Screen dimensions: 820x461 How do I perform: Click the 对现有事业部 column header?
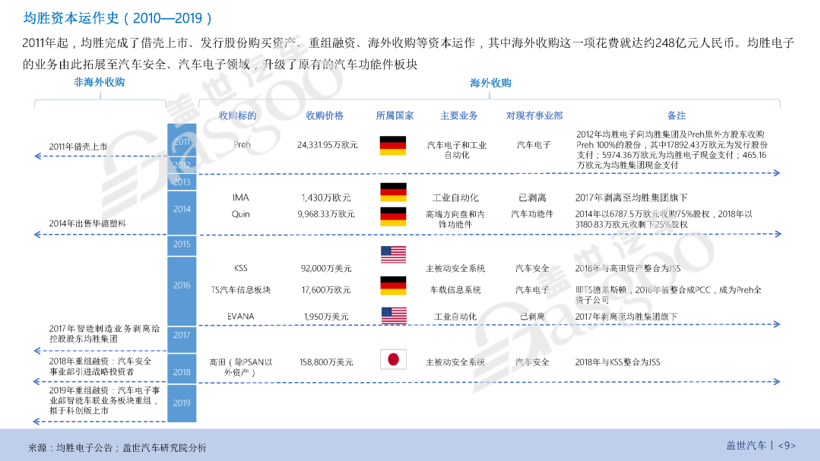coord(534,116)
